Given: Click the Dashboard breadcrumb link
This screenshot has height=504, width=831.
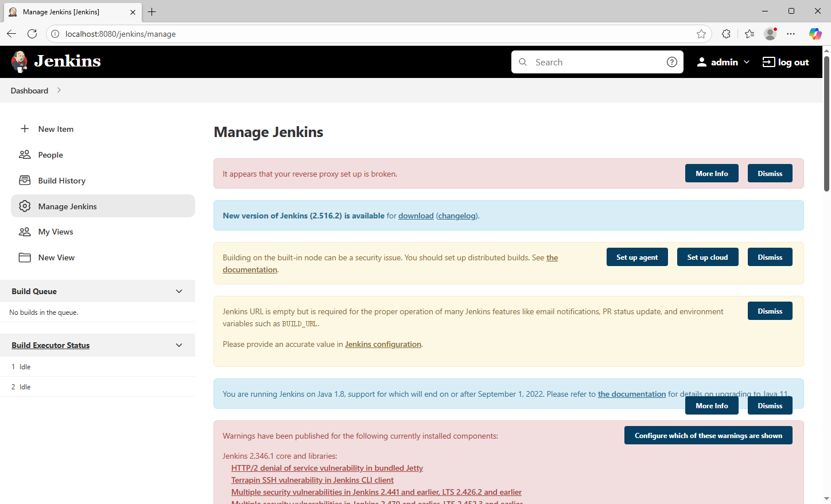Looking at the screenshot, I should (29, 91).
